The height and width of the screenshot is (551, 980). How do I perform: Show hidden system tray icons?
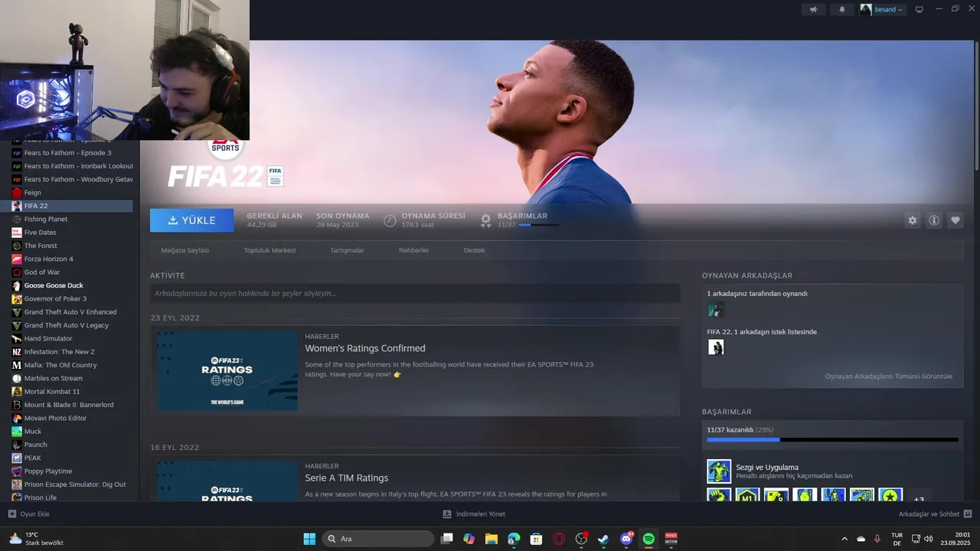pos(844,539)
